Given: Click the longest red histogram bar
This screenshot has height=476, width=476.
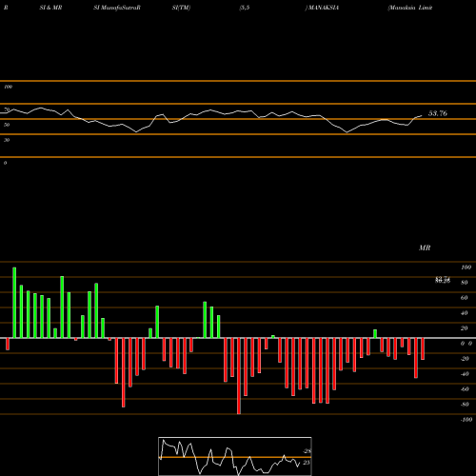Looking at the screenshot, I should tap(239, 376).
